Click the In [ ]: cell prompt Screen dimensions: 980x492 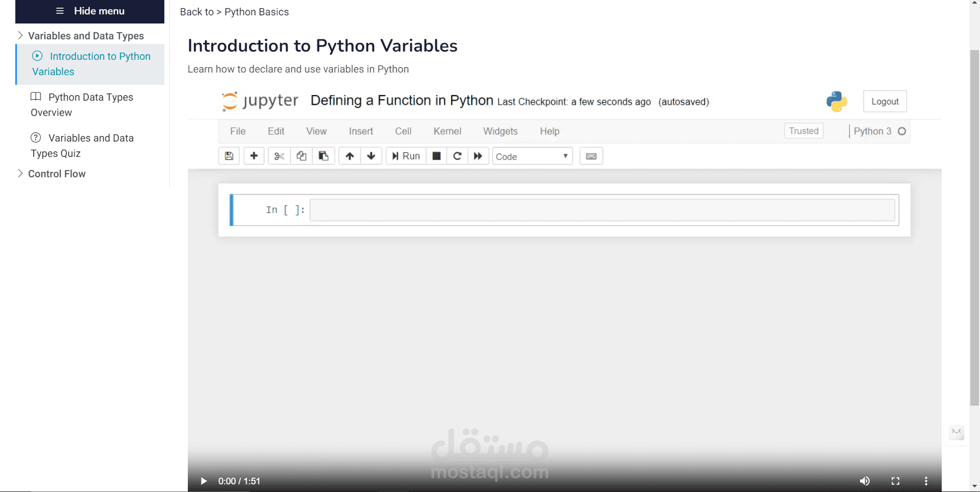click(285, 210)
